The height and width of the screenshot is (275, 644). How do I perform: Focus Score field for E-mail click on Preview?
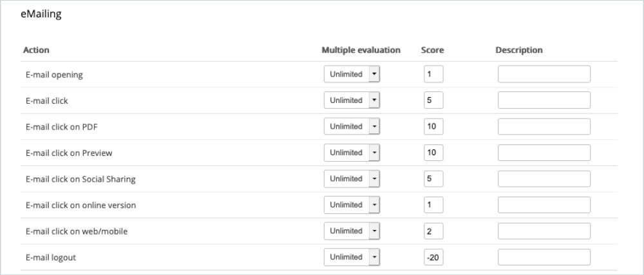tap(433, 153)
